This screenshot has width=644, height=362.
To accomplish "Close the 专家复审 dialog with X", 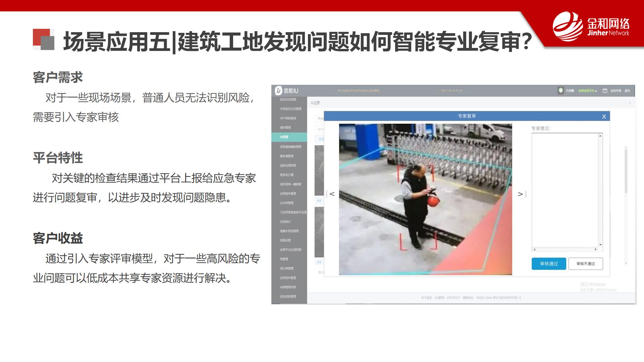I will click(x=604, y=117).
